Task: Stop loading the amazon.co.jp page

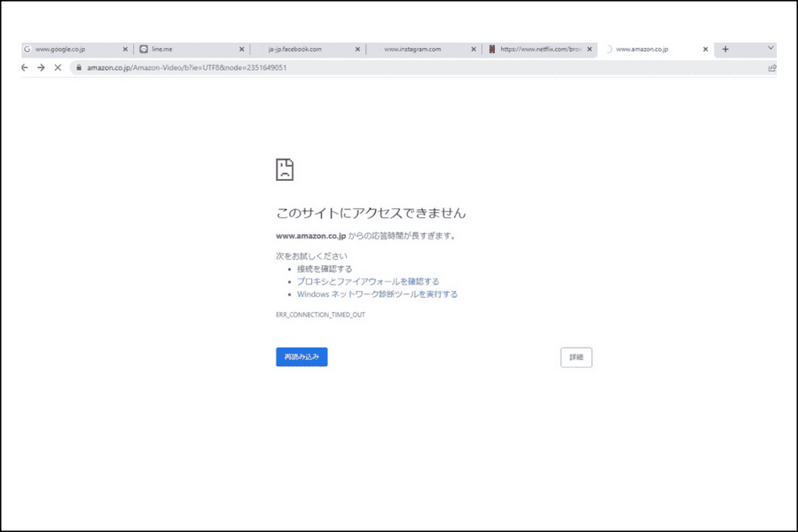Action: coord(58,67)
